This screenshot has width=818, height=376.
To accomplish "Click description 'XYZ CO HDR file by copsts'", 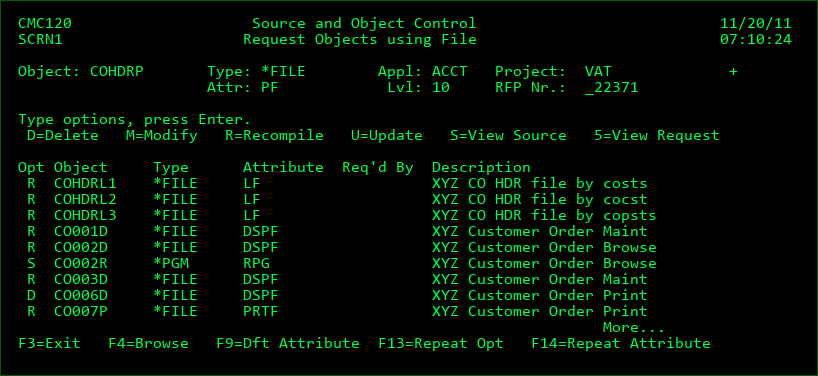I will [x=544, y=215].
